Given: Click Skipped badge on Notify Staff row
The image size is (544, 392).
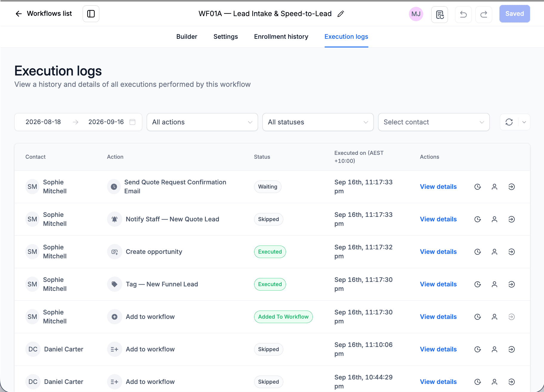Looking at the screenshot, I should click(x=268, y=219).
